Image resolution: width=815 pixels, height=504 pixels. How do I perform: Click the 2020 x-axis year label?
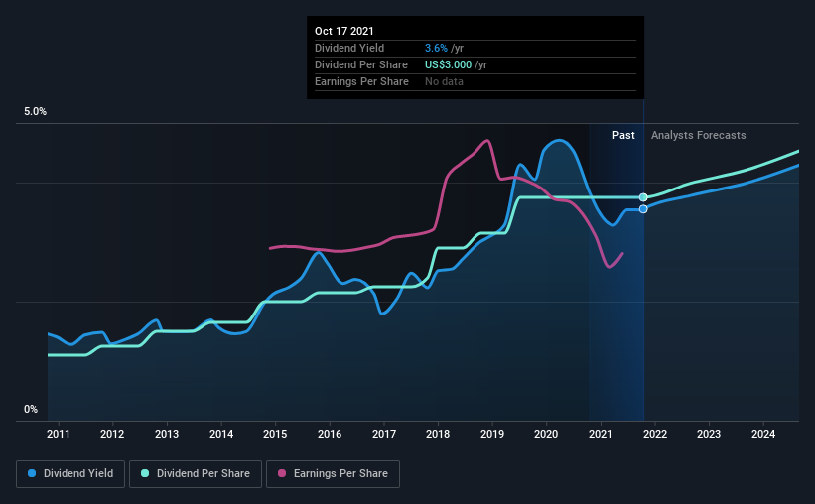[546, 434]
